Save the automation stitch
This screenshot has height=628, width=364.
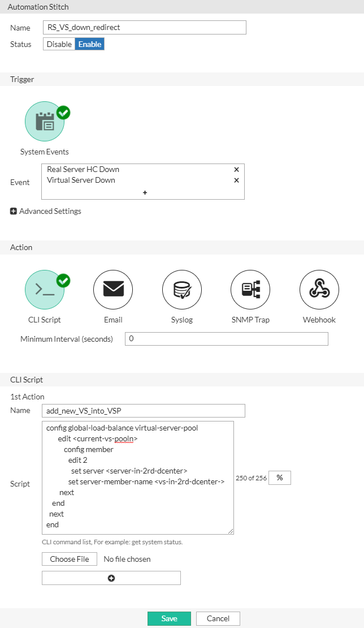pos(169,618)
